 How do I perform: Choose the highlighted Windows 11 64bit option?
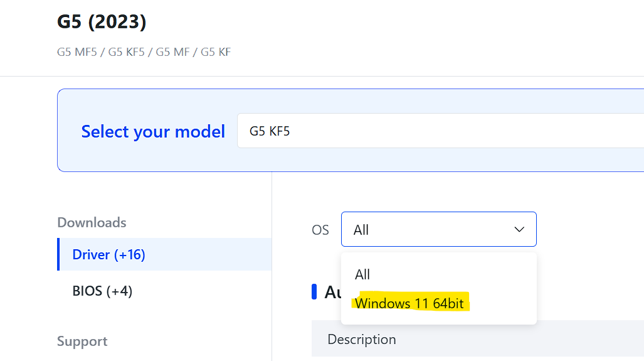[x=409, y=304]
